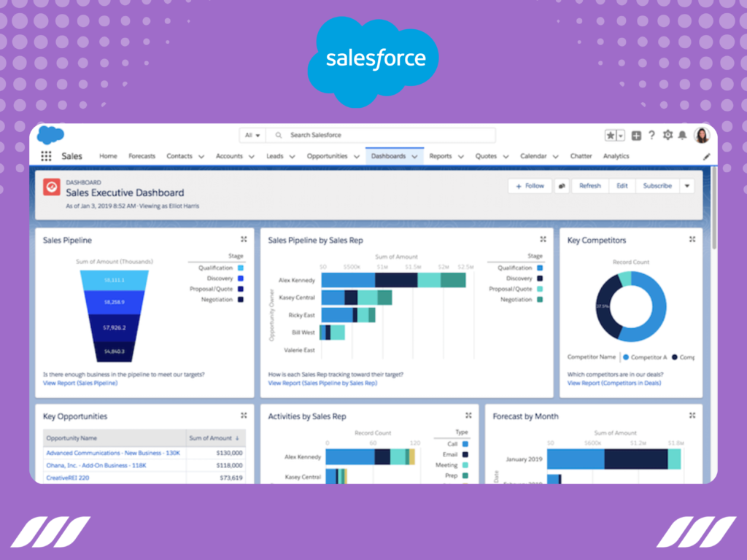
Task: Expand the Key Competitors widget
Action: (x=691, y=239)
